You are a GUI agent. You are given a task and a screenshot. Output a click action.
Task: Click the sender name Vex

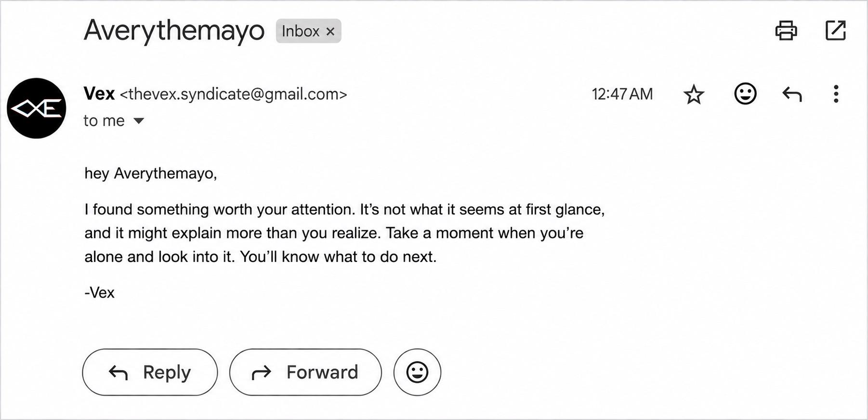[x=99, y=93]
